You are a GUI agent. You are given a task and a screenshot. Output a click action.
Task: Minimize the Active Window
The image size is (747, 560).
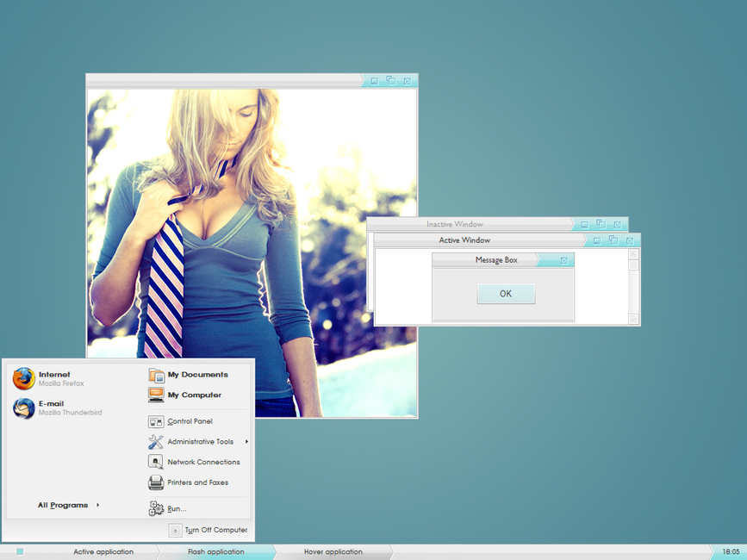597,240
